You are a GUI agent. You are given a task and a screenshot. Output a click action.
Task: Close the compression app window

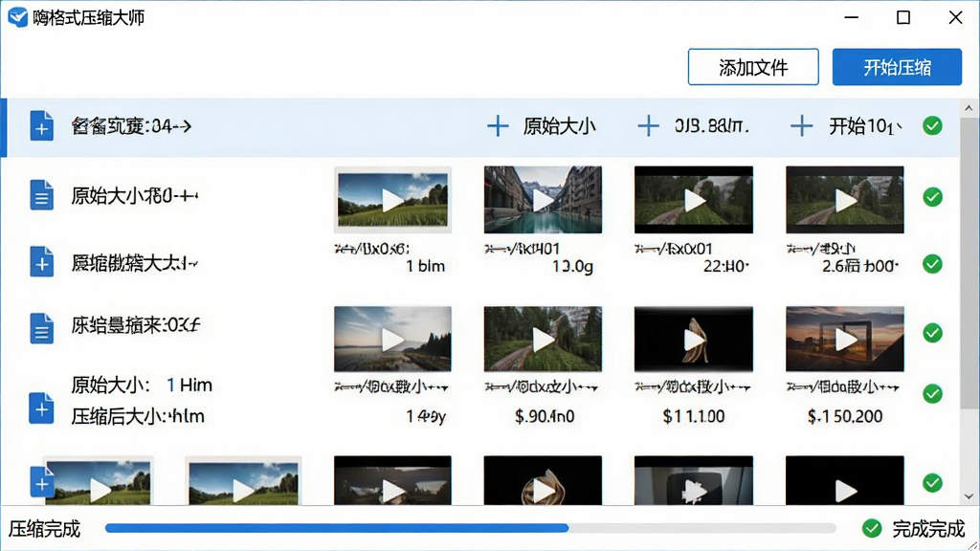[955, 17]
